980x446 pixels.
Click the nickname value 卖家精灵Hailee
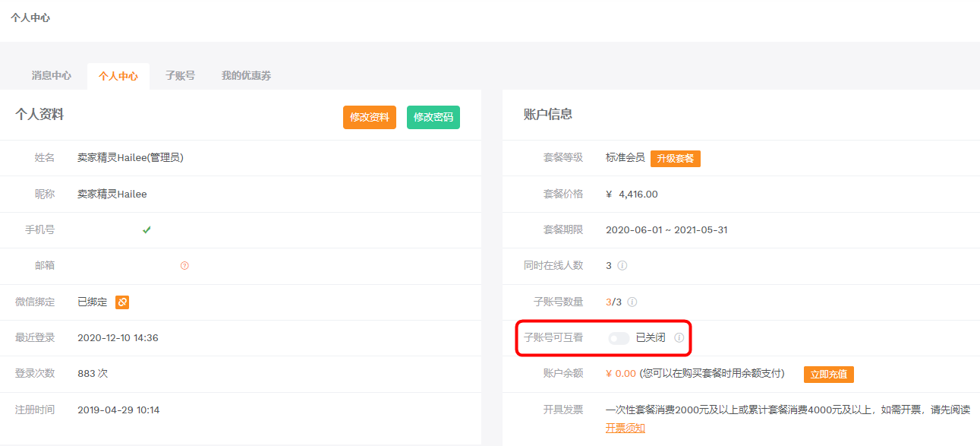point(112,195)
